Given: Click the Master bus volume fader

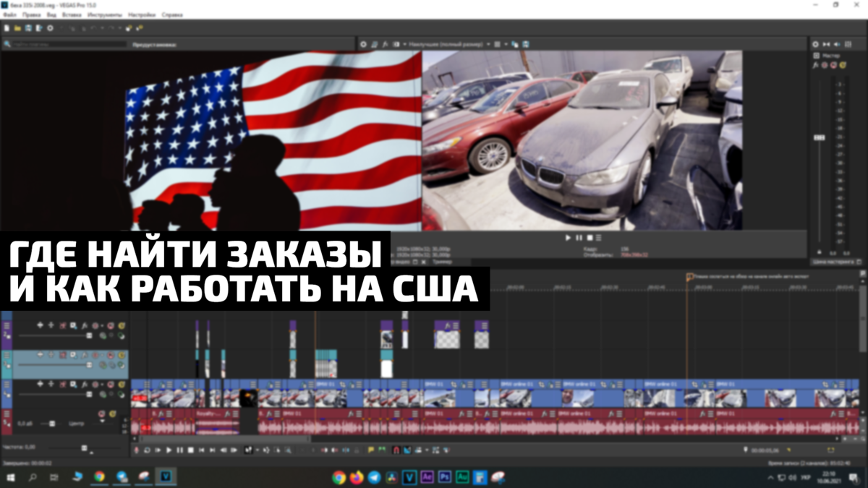Looking at the screenshot, I should point(819,137).
